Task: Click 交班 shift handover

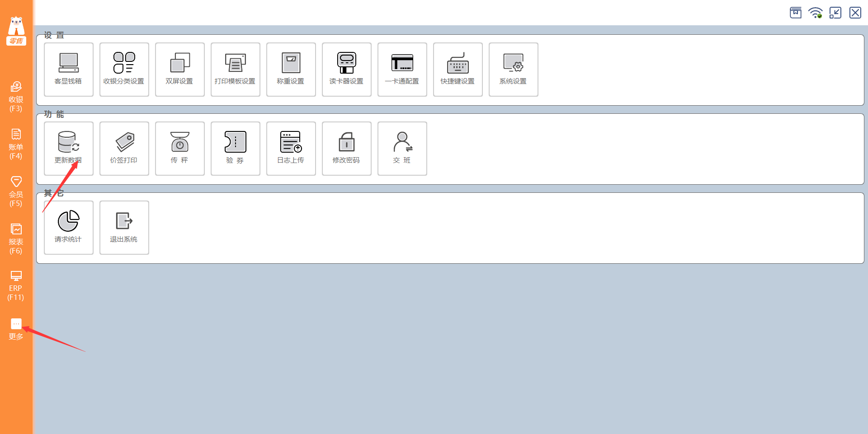Action: (402, 149)
